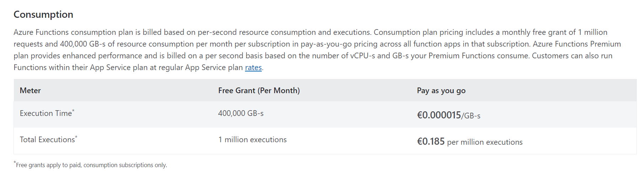The height and width of the screenshot is (176, 644).
Task: Click the asterisk after Total Executions
Action: (x=76, y=137)
